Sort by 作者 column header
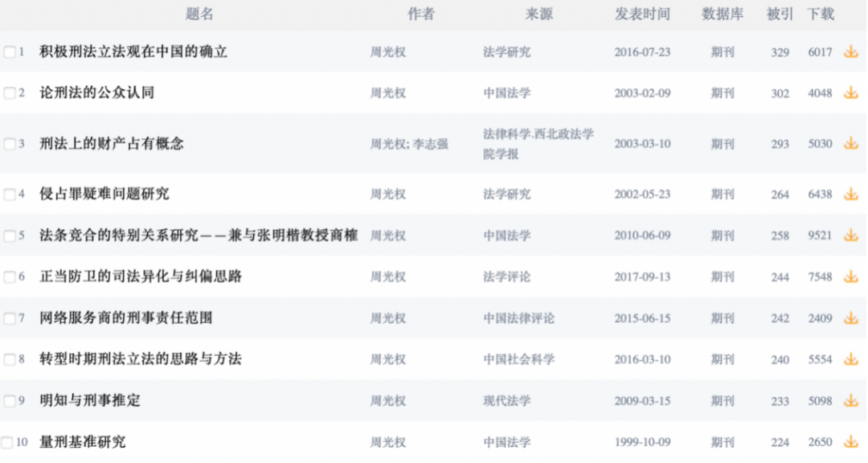The image size is (868, 463). 421,14
